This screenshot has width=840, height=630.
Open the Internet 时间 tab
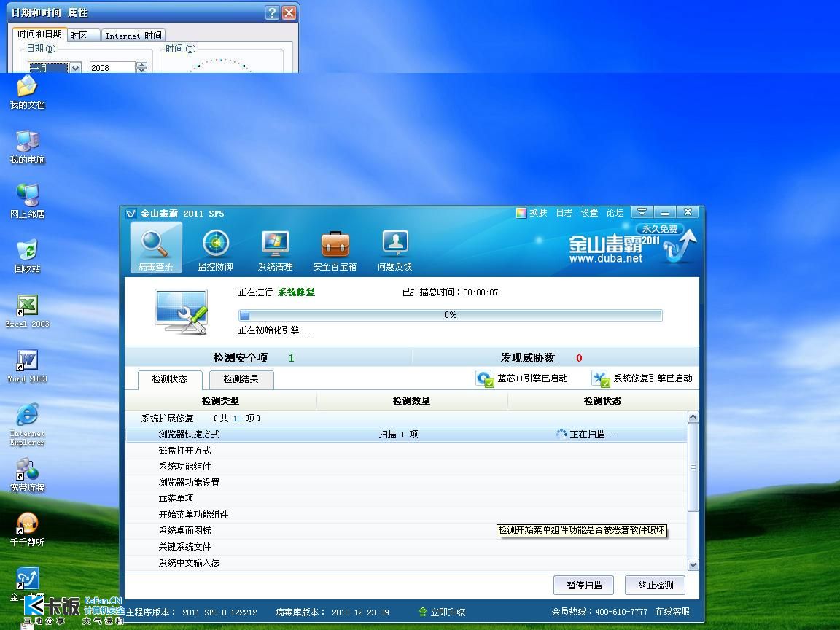pos(133,35)
